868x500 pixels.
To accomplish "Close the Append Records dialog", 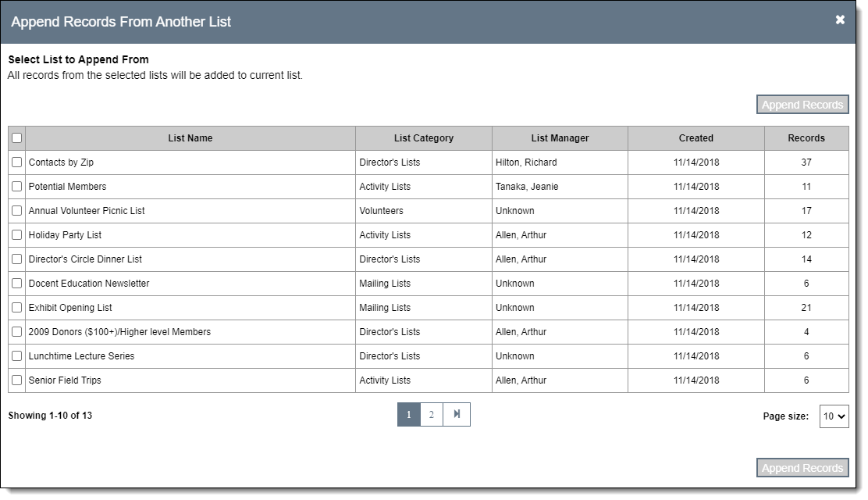I will coord(840,20).
